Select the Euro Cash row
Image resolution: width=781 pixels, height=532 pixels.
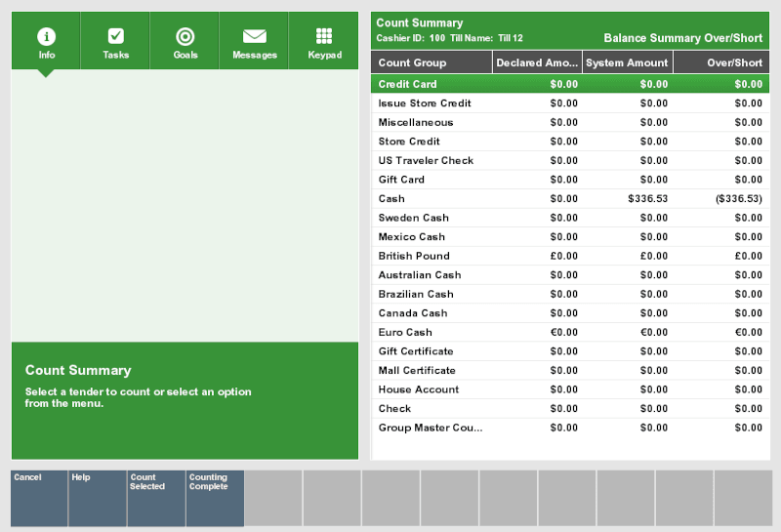(x=570, y=332)
